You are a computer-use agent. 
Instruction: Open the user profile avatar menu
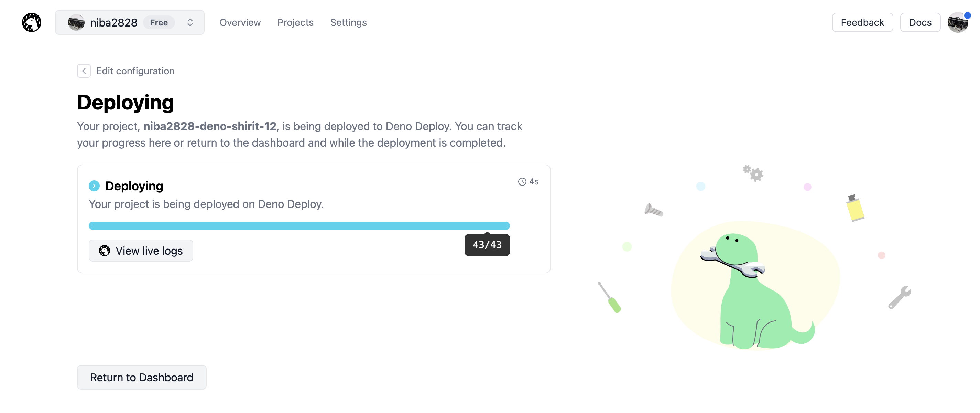point(958,22)
